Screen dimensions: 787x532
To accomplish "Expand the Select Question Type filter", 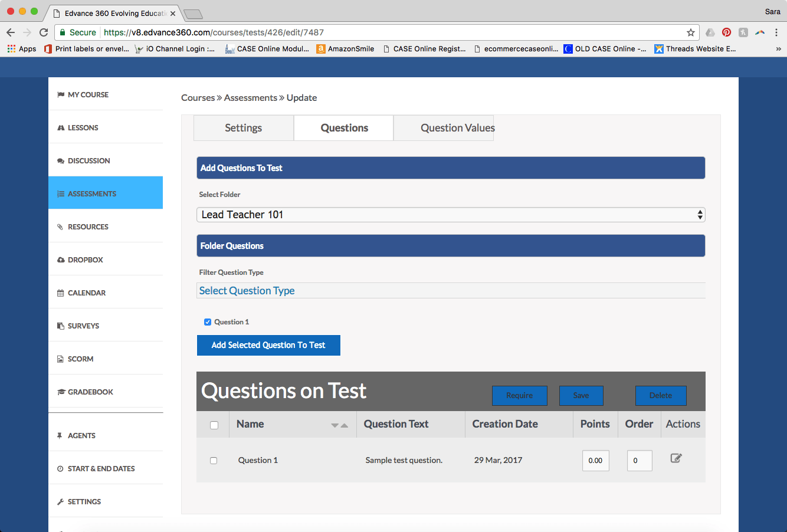I will [x=451, y=291].
